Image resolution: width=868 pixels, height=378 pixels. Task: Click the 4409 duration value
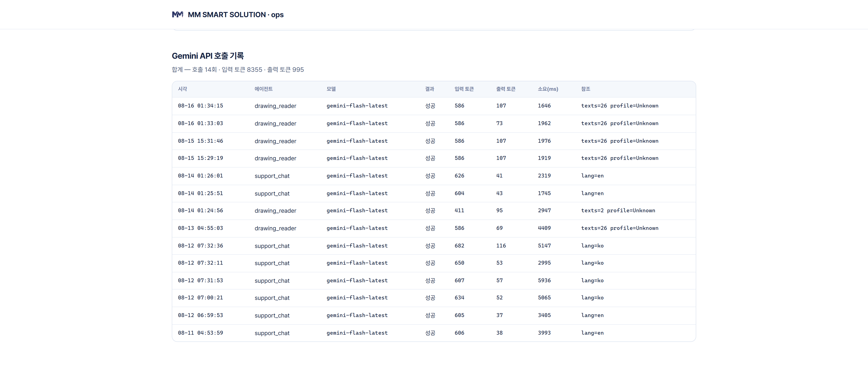click(544, 228)
